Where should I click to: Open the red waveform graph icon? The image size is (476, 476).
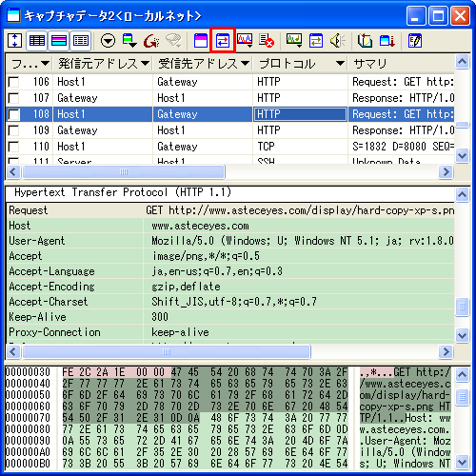(245, 41)
